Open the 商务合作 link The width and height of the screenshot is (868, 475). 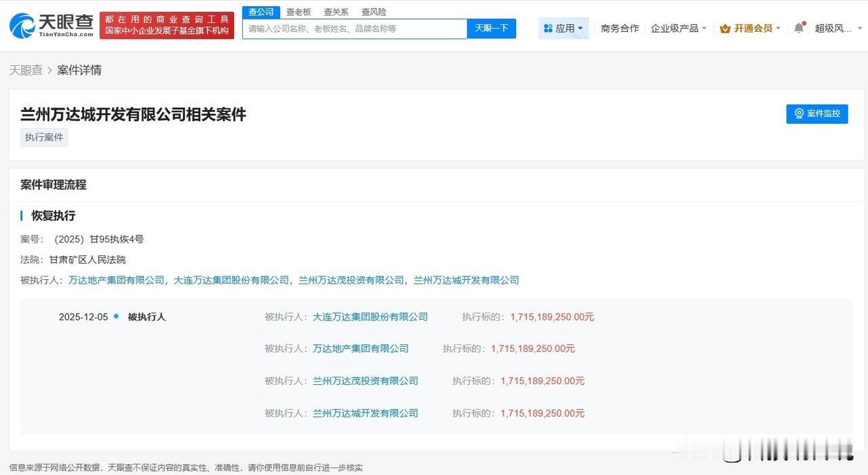[x=620, y=28]
